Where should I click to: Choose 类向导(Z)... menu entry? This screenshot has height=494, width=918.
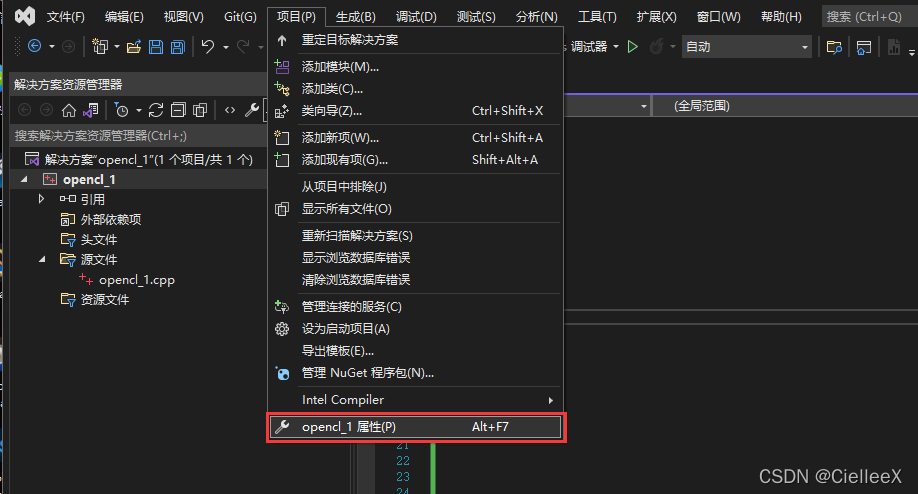point(416,111)
